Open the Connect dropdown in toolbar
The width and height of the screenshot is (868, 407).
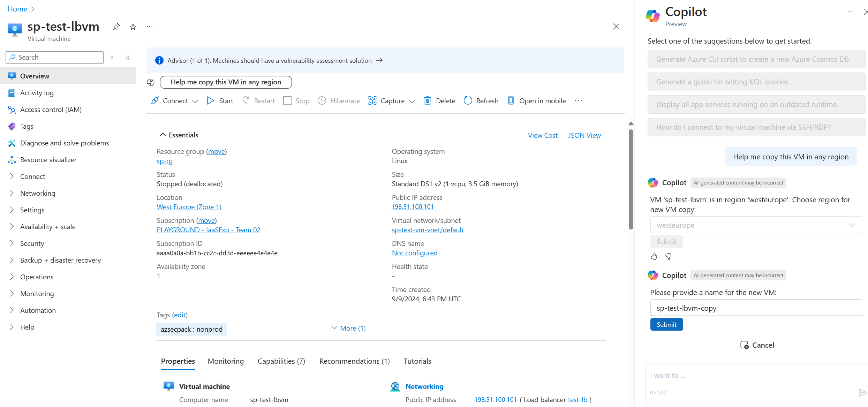[x=174, y=101]
